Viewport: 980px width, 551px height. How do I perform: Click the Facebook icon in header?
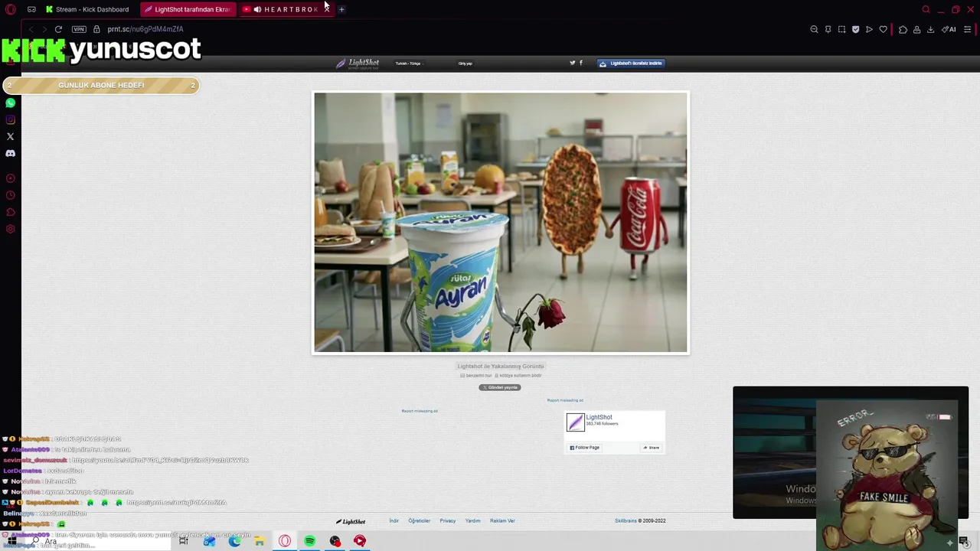[580, 63]
